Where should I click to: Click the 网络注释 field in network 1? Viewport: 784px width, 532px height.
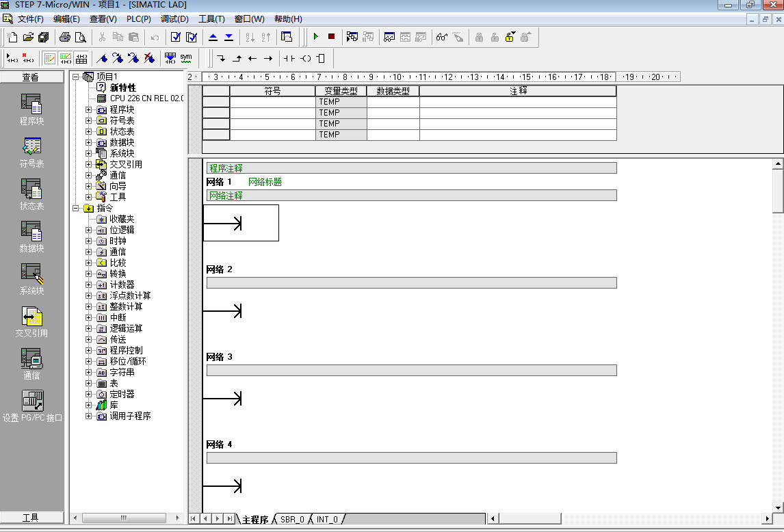pyautogui.click(x=411, y=196)
